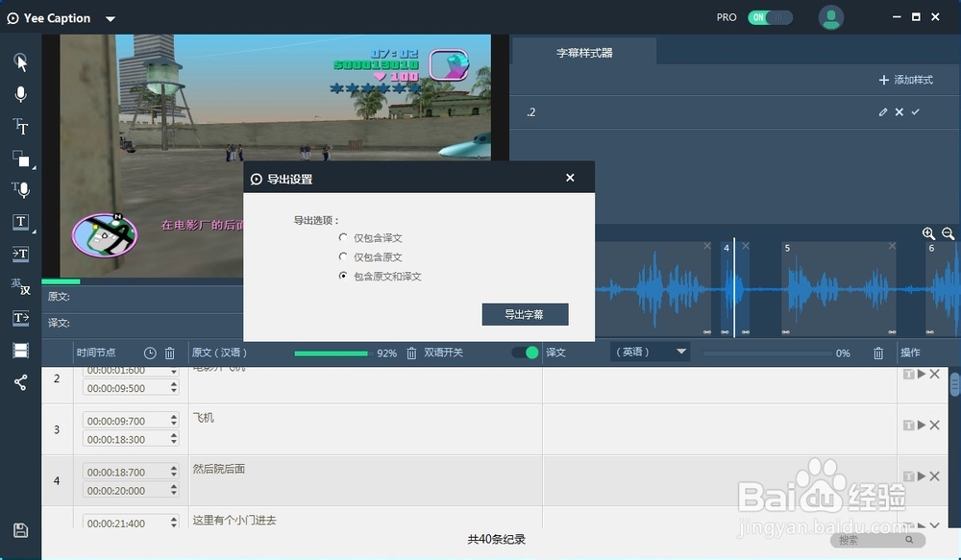Click the video progress bar
The width and height of the screenshot is (961, 560).
142,281
